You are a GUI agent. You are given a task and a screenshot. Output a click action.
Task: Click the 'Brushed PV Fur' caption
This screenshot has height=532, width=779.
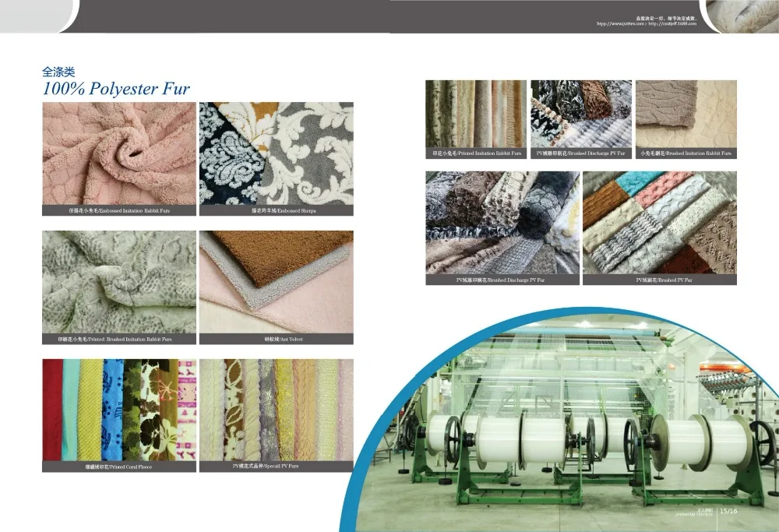click(664, 280)
